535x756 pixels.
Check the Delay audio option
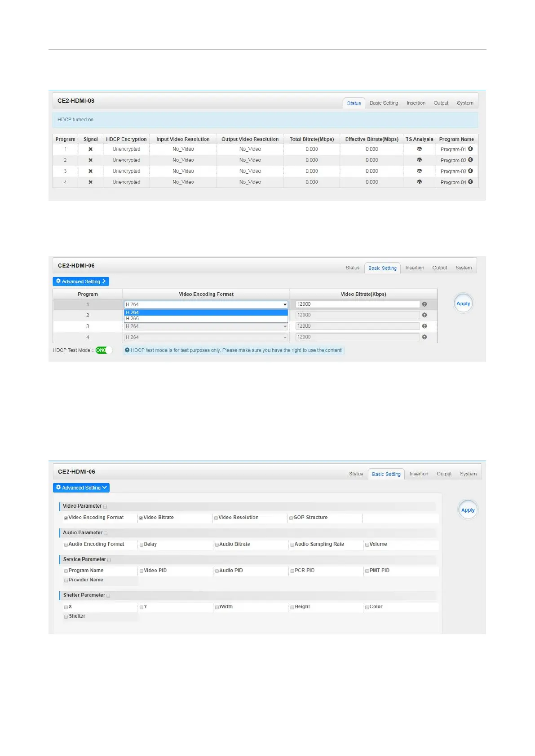click(x=141, y=545)
